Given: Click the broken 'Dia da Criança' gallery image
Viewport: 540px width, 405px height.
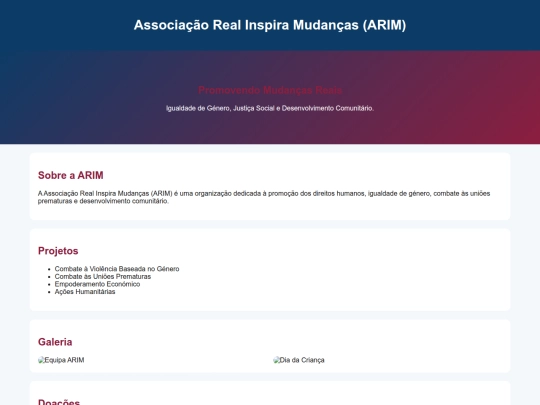Looking at the screenshot, I should [x=299, y=360].
